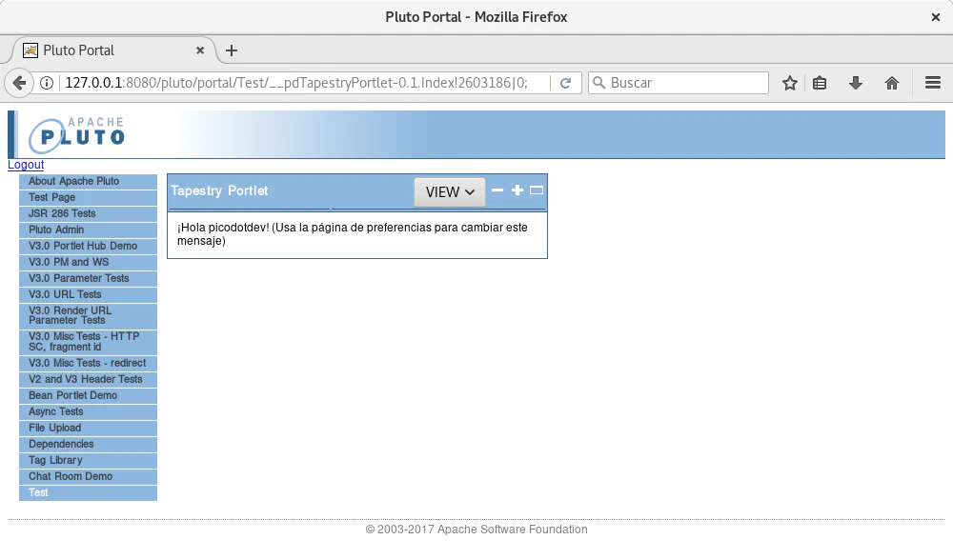Viewport: 953px width, 560px height.
Task: Restore the Tapestry Portlet to normal size
Action: [537, 190]
